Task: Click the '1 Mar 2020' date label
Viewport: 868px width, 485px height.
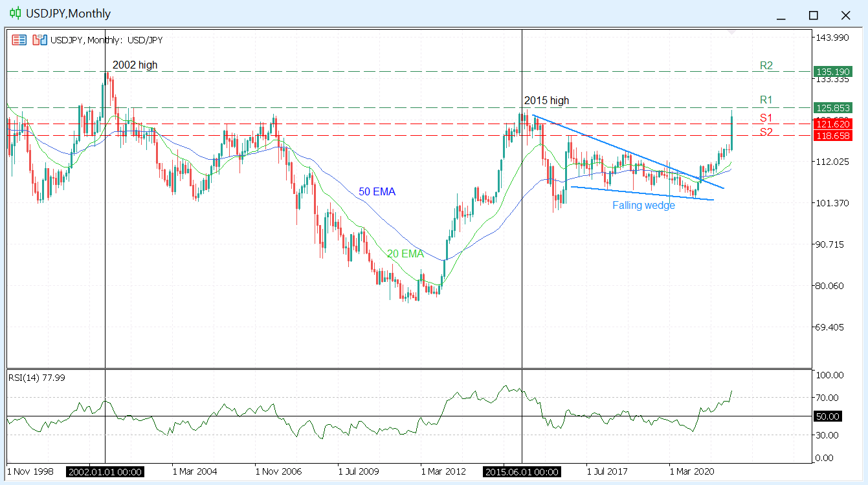Action: point(693,472)
